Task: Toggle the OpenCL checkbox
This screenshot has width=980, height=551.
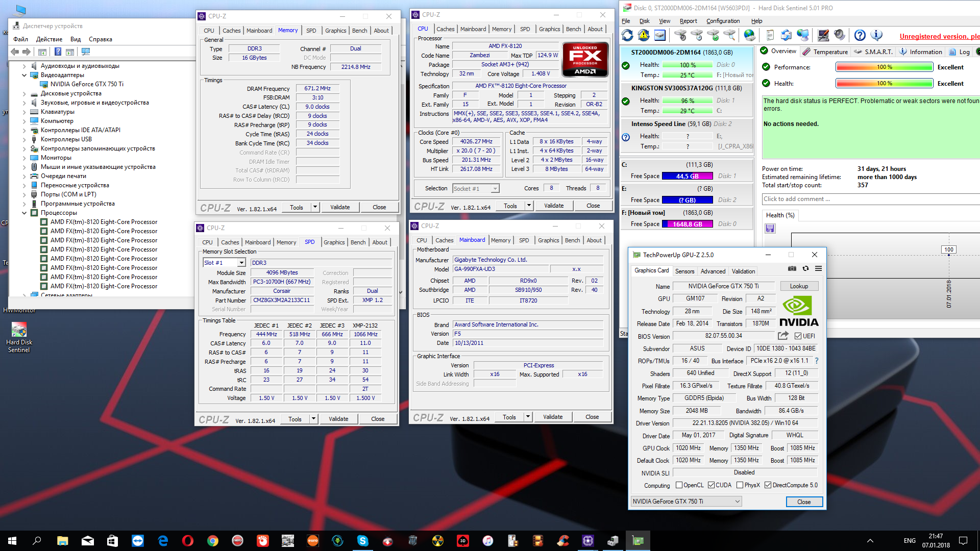Action: [x=679, y=485]
